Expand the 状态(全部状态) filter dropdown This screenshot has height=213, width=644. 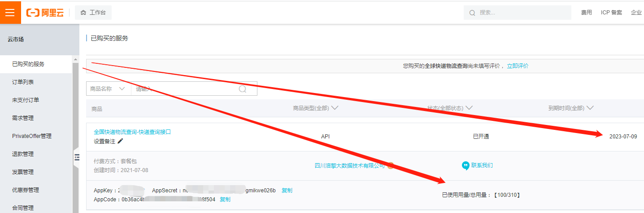[x=450, y=108]
